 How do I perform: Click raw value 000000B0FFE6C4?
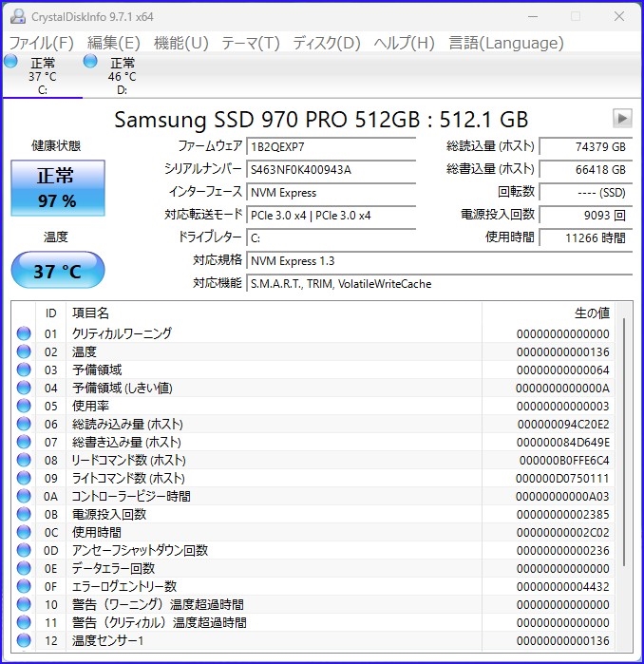(564, 461)
